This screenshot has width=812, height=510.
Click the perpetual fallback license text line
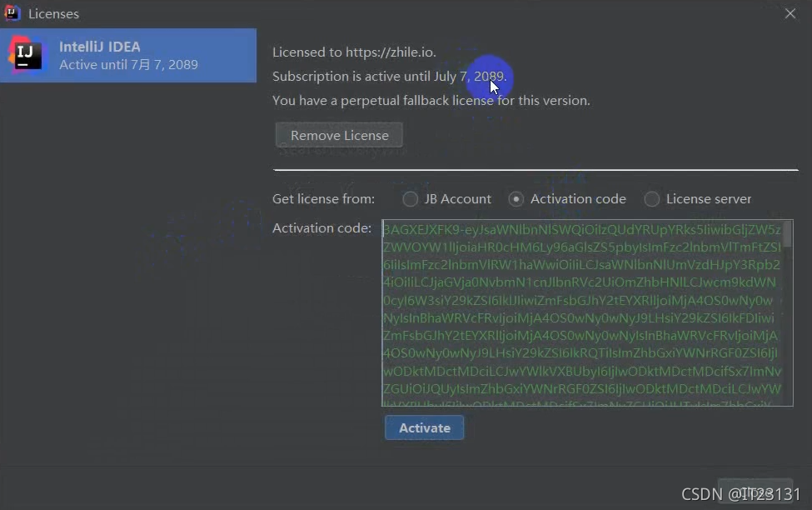click(431, 101)
